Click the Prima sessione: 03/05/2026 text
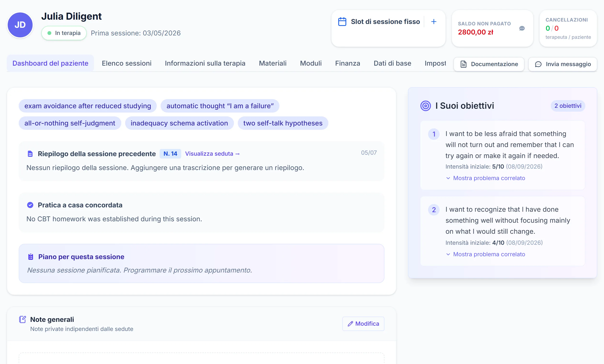 point(136,33)
